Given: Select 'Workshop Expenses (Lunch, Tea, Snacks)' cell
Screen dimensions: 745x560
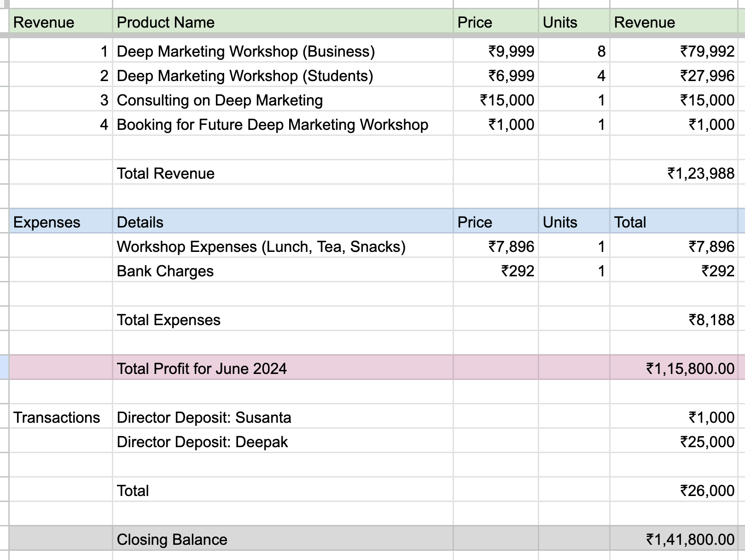Looking at the screenshot, I should pyautogui.click(x=283, y=246).
